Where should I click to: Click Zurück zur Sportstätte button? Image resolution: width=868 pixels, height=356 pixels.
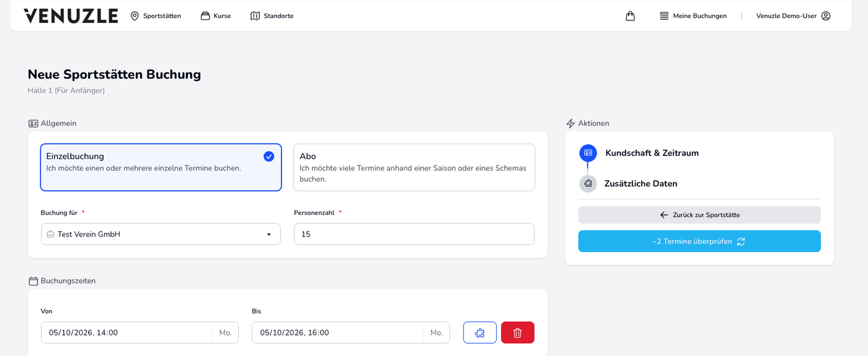(x=699, y=215)
